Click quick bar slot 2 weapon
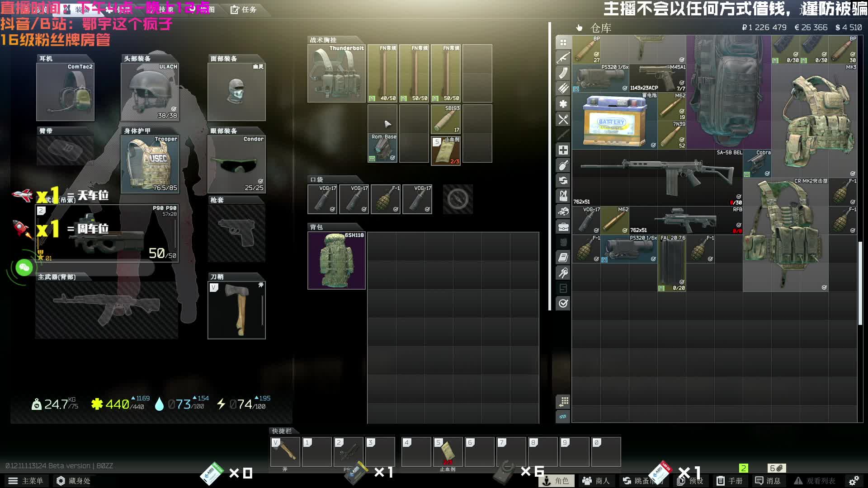The image size is (868, 488). 348,451
